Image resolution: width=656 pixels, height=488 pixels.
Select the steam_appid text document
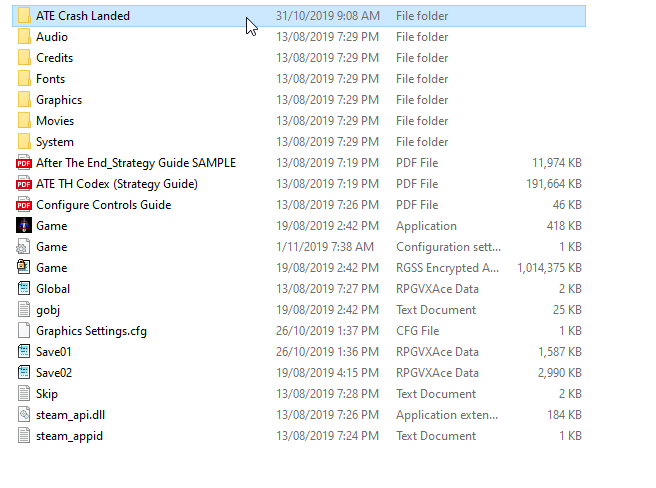(69, 436)
